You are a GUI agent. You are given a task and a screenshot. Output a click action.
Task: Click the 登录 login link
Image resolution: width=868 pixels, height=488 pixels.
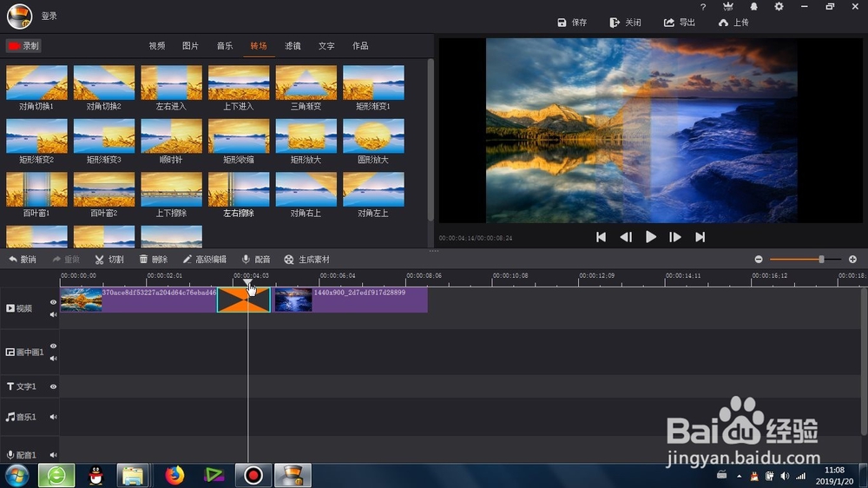pyautogui.click(x=49, y=16)
